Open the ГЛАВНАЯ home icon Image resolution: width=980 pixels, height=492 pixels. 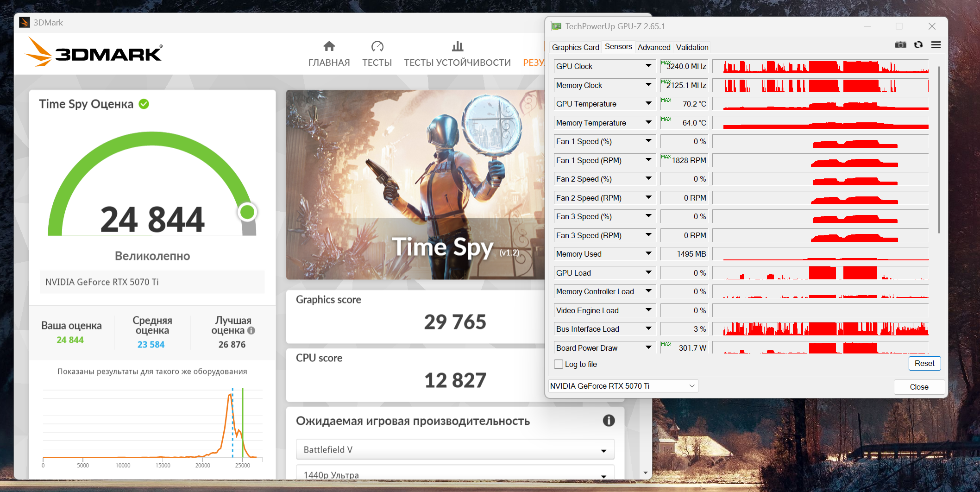[329, 46]
